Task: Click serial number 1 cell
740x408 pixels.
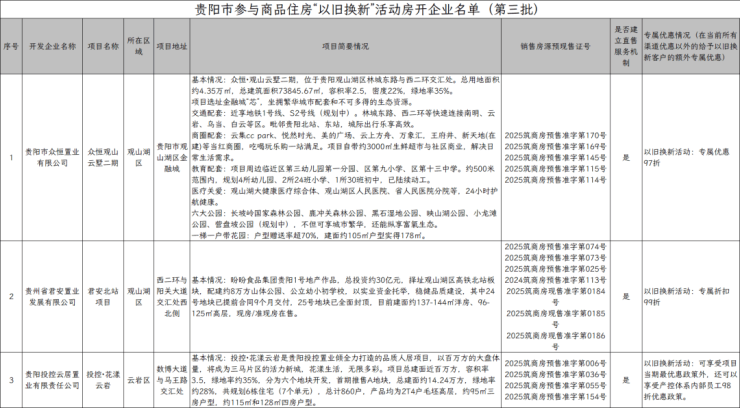Action: point(11,158)
